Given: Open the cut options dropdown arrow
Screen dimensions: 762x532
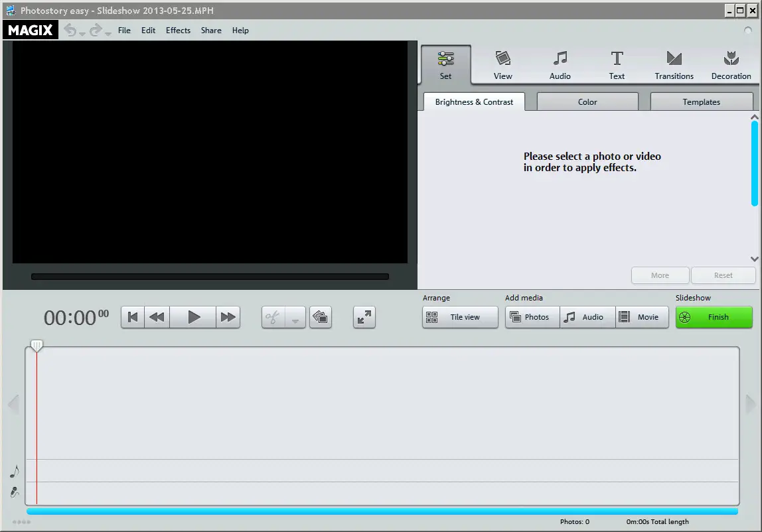Looking at the screenshot, I should 295,318.
